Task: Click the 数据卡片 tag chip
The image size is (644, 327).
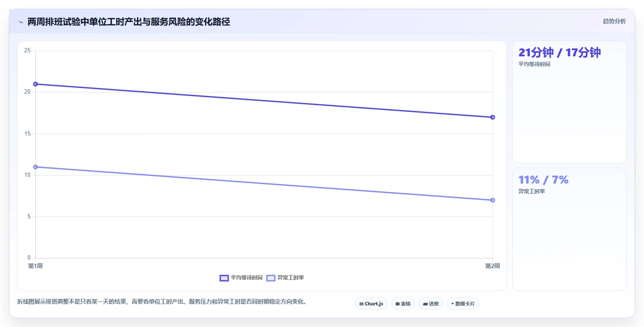Action: (463, 304)
